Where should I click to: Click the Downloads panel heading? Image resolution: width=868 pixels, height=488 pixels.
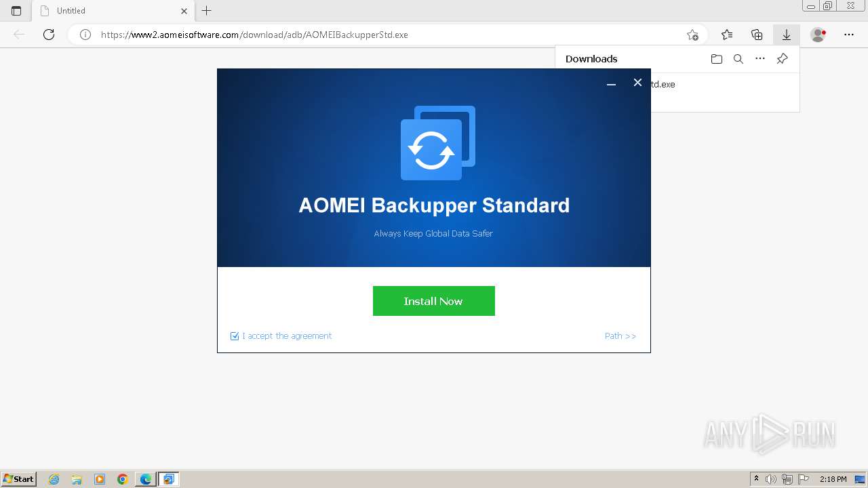591,59
